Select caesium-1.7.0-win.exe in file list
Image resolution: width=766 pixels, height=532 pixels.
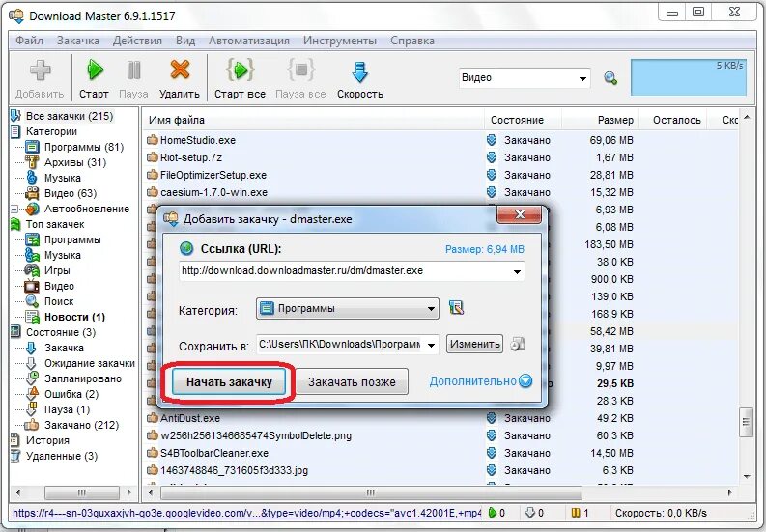click(x=214, y=192)
